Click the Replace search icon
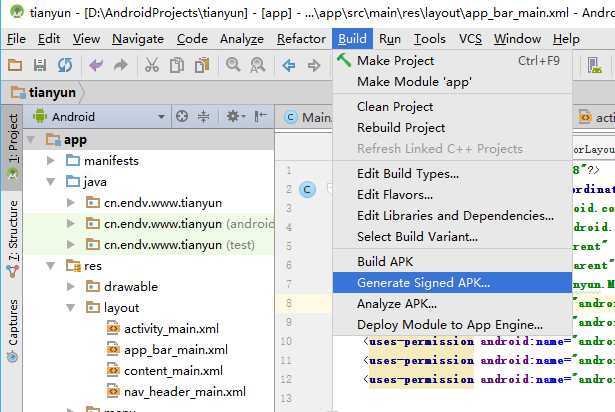 (x=258, y=65)
